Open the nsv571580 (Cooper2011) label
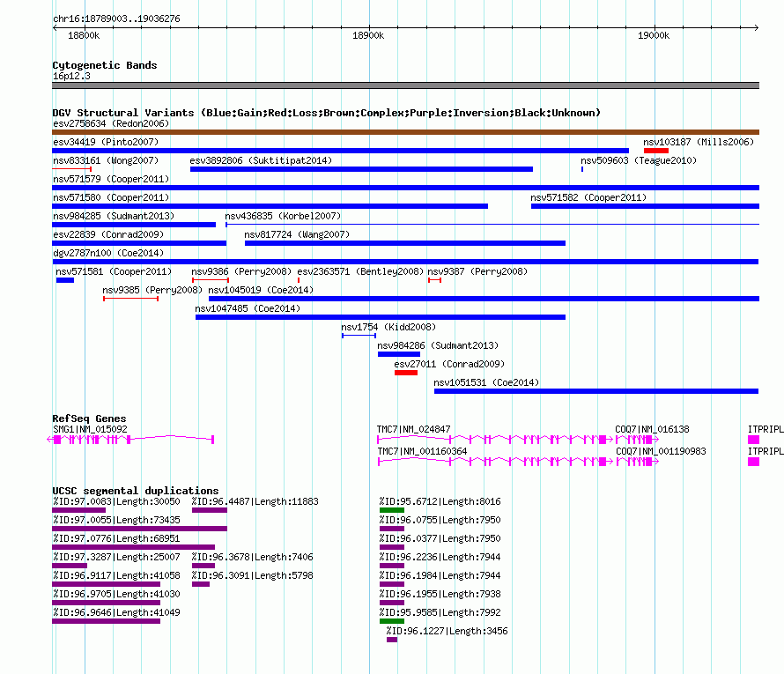This screenshot has width=784, height=674. [111, 197]
